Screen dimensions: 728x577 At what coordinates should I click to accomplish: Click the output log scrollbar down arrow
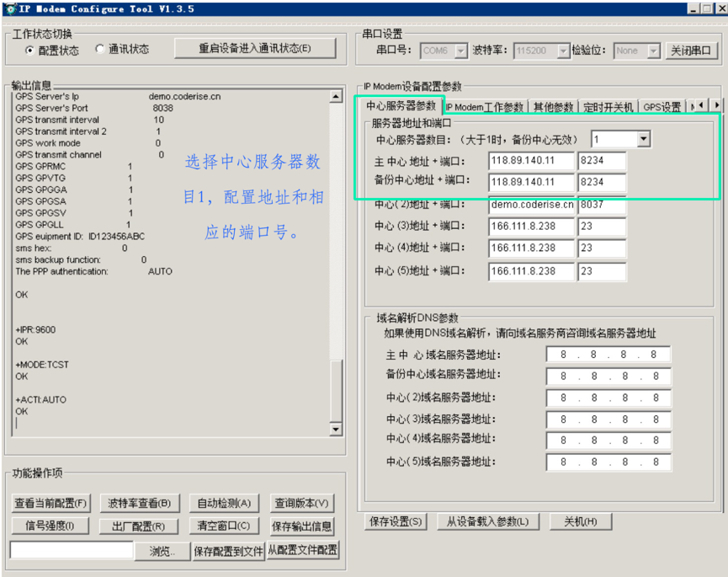pyautogui.click(x=336, y=430)
